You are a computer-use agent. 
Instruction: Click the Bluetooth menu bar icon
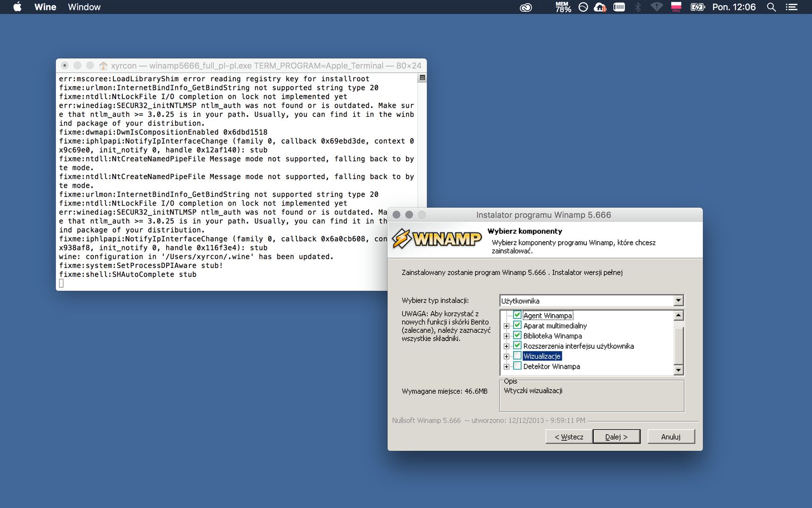[x=638, y=7]
